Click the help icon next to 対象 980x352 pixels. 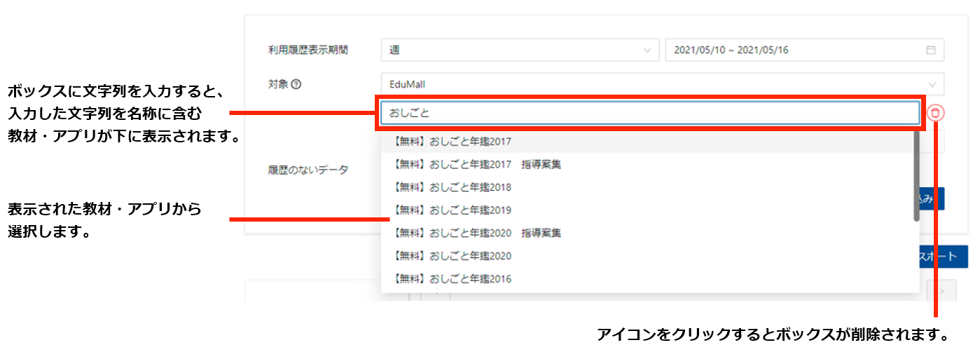[x=296, y=84]
